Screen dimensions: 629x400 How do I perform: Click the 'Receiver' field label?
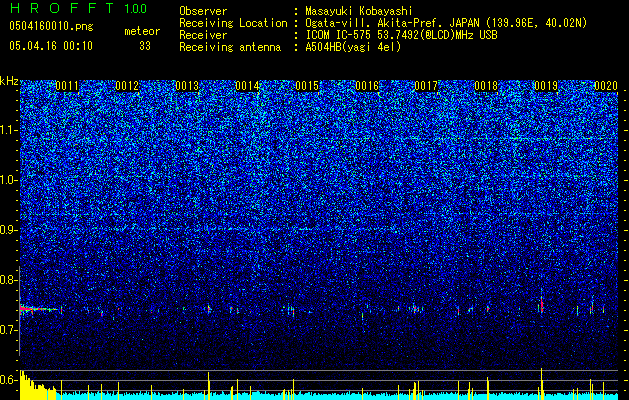click(203, 35)
